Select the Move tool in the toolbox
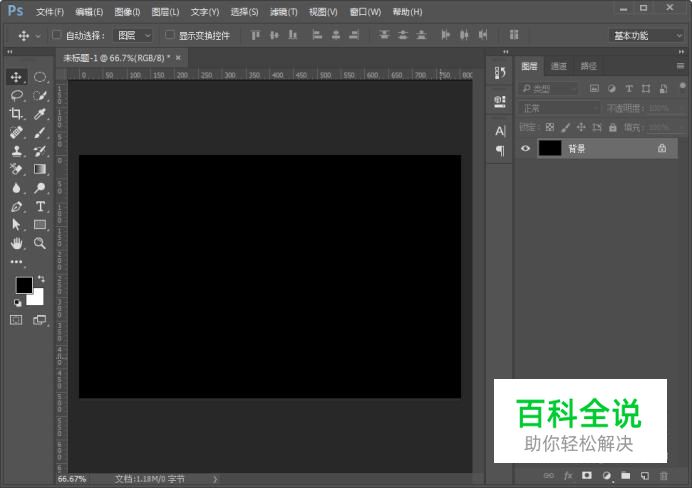This screenshot has height=488, width=692. [16, 77]
